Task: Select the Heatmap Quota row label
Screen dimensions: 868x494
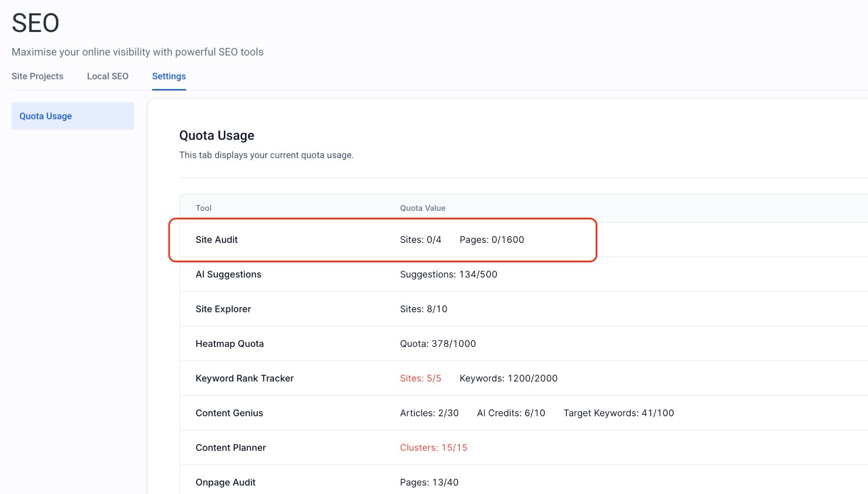Action: pyautogui.click(x=229, y=344)
